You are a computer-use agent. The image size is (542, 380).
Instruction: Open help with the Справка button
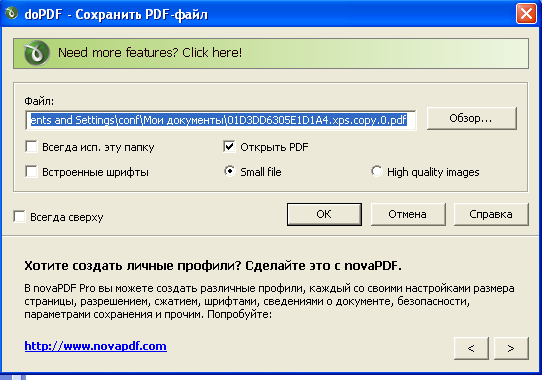pos(491,214)
